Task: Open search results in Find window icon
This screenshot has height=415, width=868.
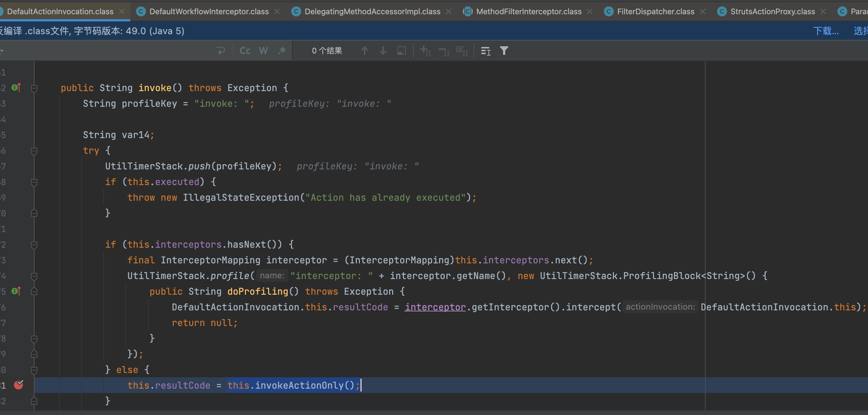Action: [x=486, y=51]
